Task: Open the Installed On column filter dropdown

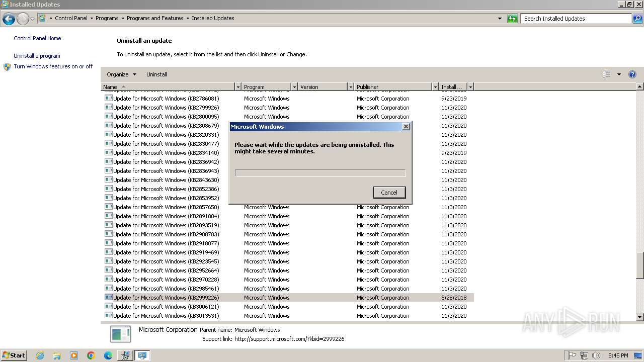Action: [x=470, y=87]
